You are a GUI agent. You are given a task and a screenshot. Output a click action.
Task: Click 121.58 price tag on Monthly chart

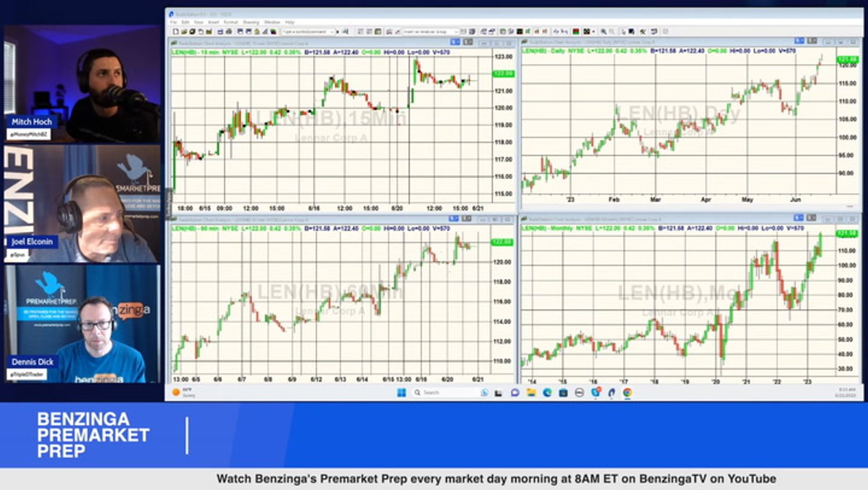pos(847,233)
